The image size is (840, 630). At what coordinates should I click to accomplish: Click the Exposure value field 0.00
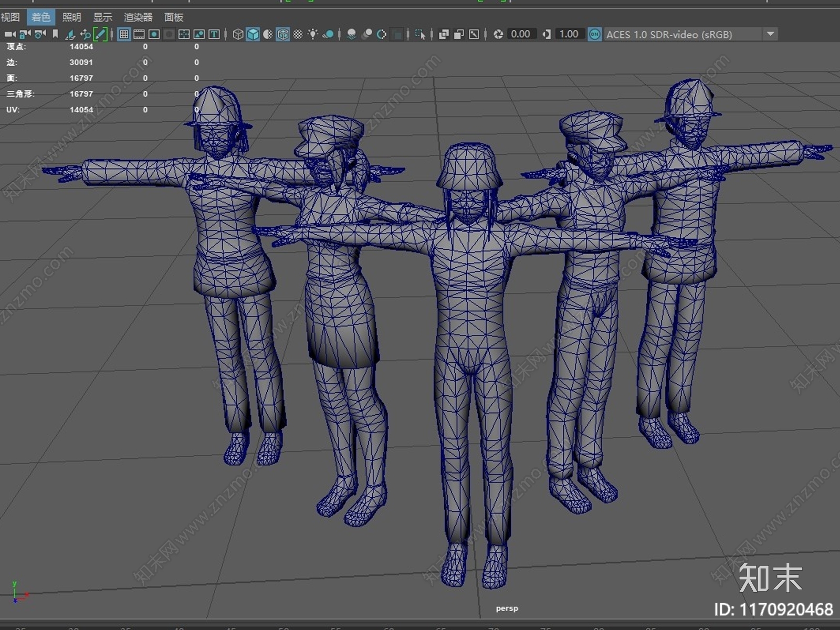pyautogui.click(x=521, y=34)
